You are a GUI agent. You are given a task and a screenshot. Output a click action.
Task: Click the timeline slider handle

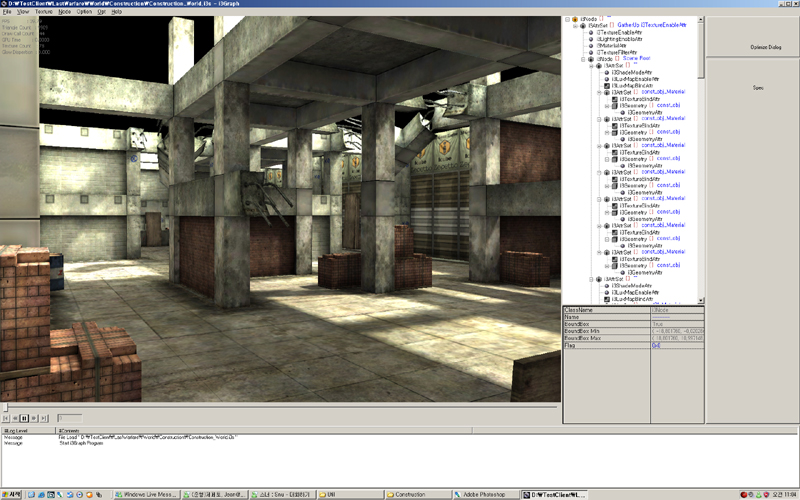pyautogui.click(x=6, y=407)
